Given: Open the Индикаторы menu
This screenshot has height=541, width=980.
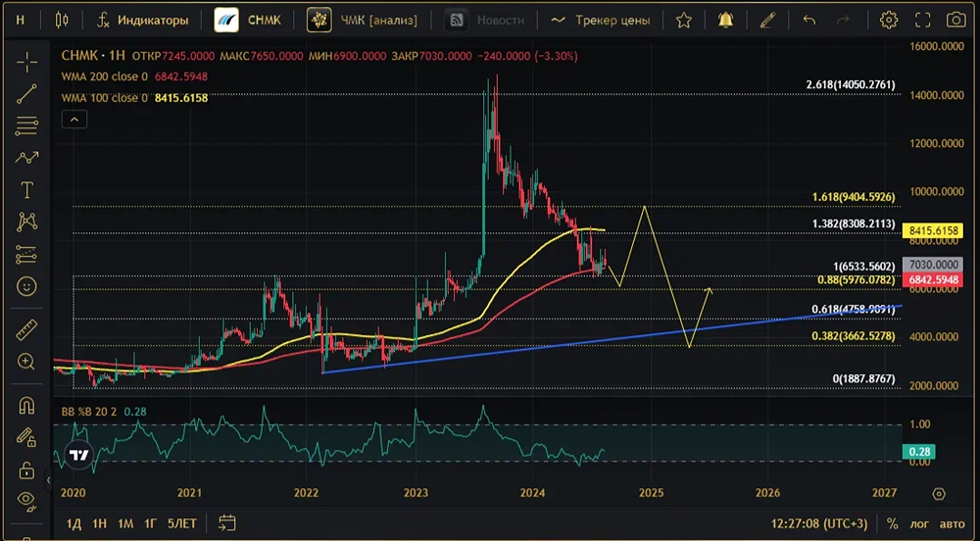Looking at the screenshot, I should [x=141, y=20].
